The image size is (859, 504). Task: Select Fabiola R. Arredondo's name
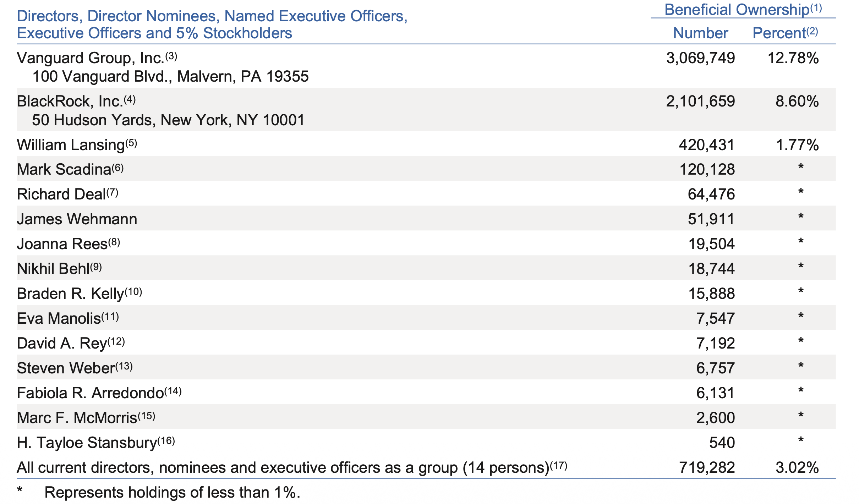90,393
